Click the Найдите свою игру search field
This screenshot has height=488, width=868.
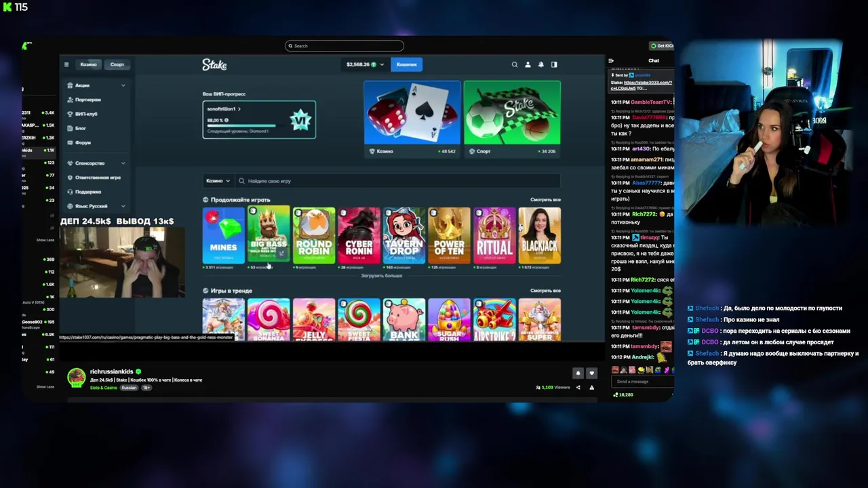pyautogui.click(x=398, y=181)
